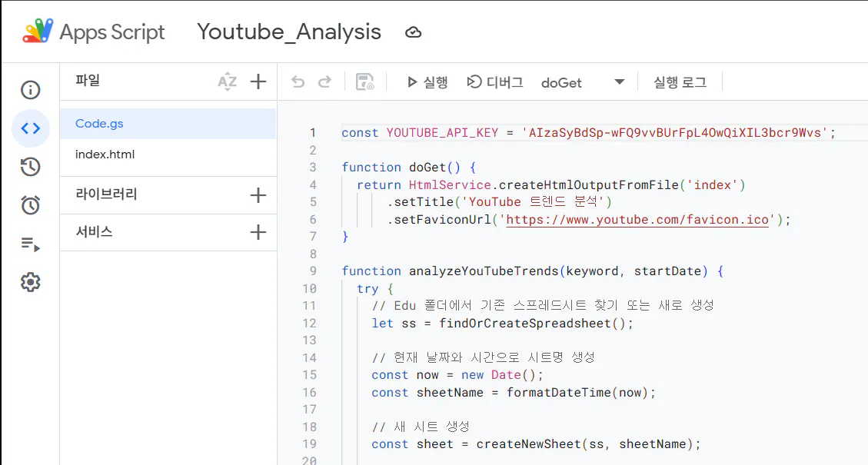Click the 'try {' statement on line 10

pos(374,289)
